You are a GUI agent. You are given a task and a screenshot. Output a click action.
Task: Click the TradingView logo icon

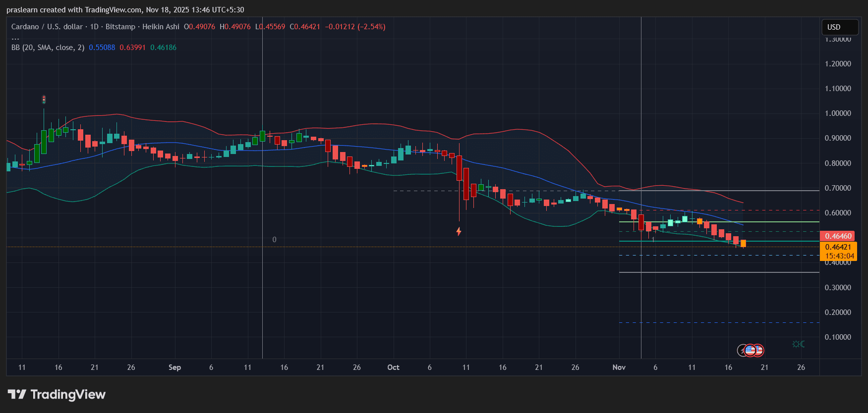[x=17, y=394]
